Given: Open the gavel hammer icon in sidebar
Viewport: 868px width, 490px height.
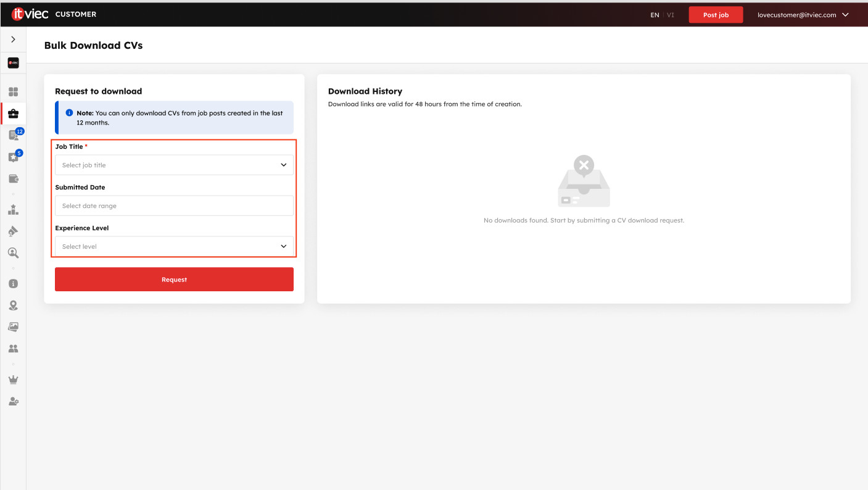Looking at the screenshot, I should [13, 231].
